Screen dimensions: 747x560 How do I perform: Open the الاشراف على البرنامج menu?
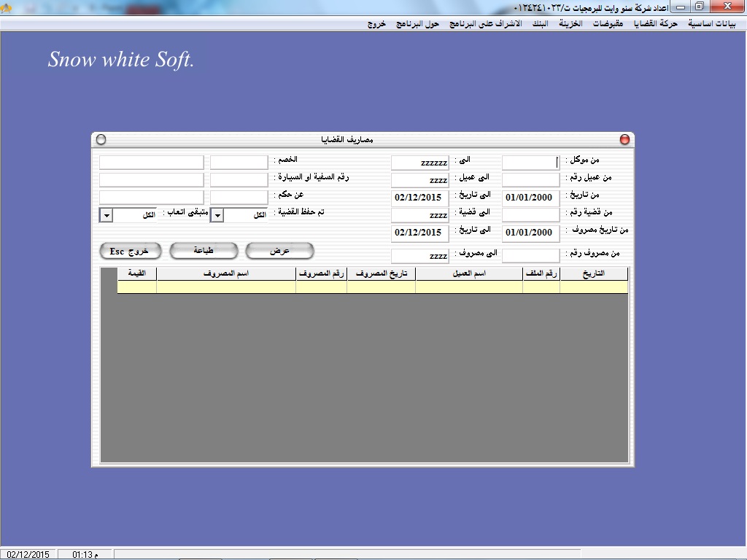[484, 23]
